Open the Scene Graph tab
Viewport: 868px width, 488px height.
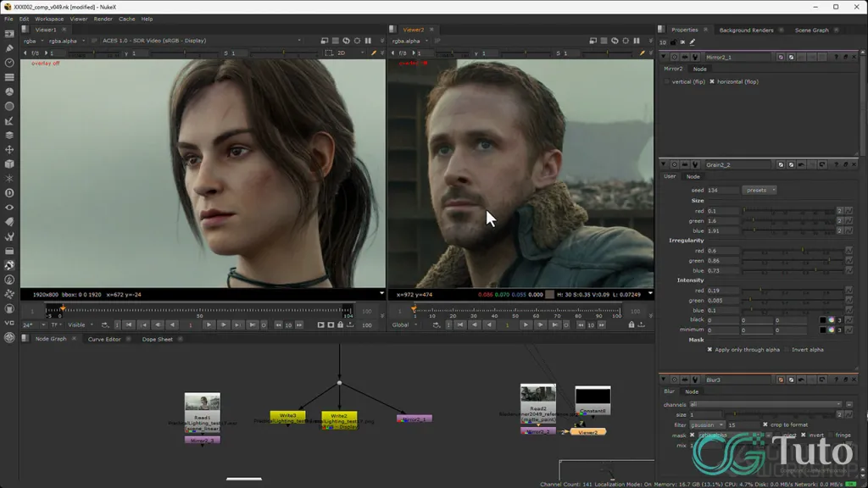(x=811, y=30)
